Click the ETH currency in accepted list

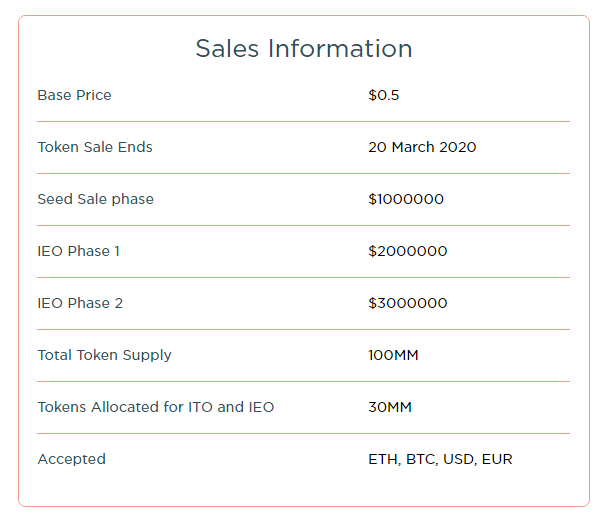click(383, 459)
